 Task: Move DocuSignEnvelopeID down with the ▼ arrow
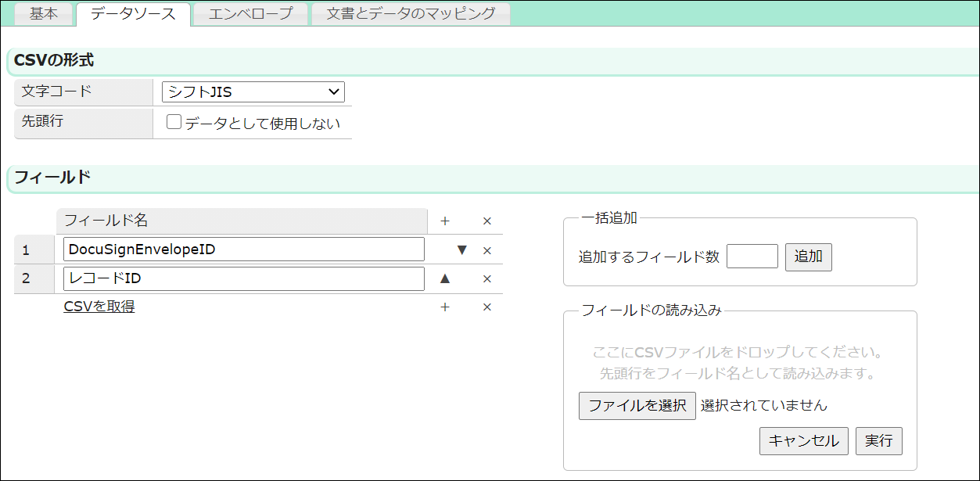coord(462,249)
